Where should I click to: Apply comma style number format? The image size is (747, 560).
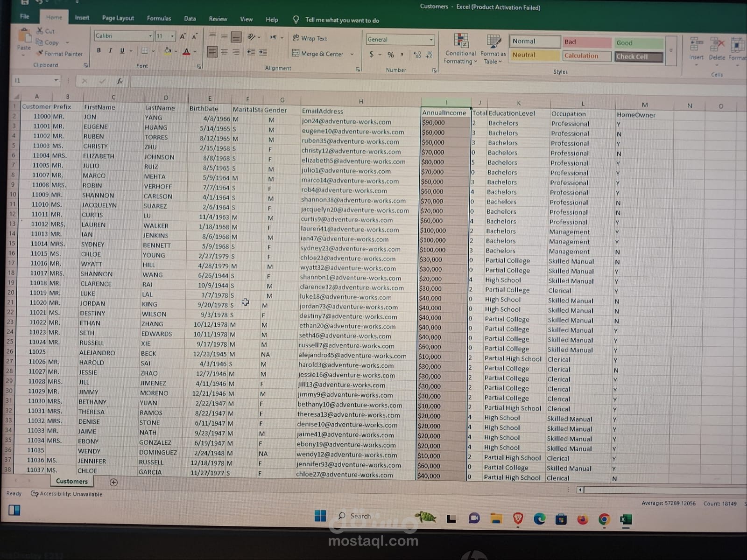pos(402,55)
